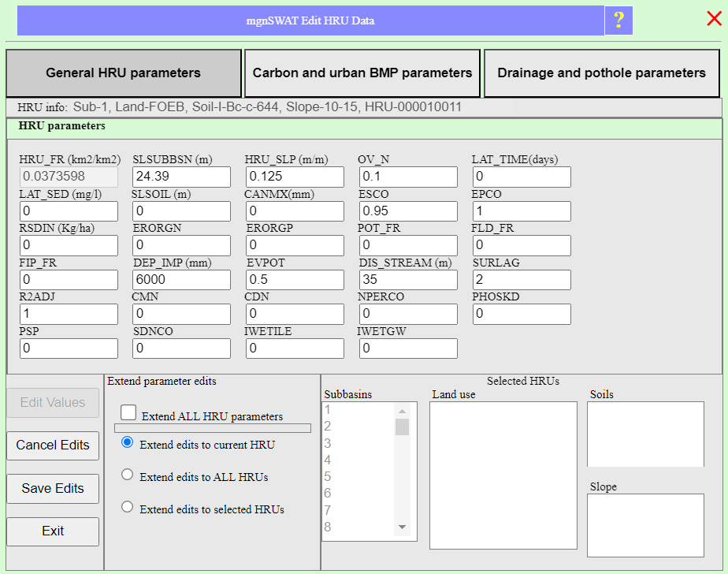Click the SDNCO input field
The width and height of the screenshot is (728, 574).
[x=181, y=348]
